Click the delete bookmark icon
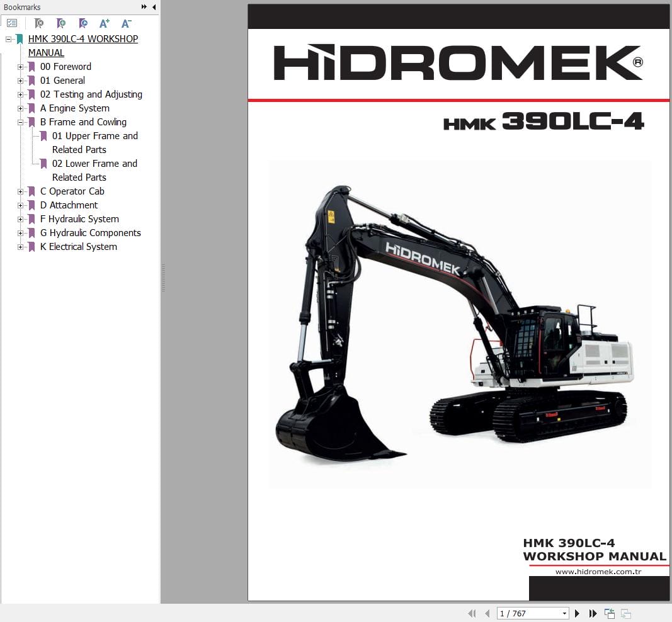 [x=38, y=23]
